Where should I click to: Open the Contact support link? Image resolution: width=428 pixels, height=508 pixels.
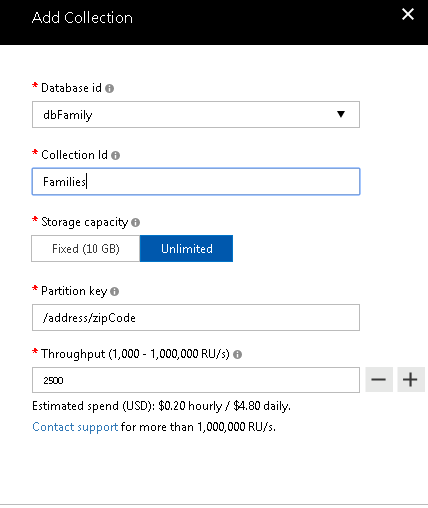click(x=75, y=427)
